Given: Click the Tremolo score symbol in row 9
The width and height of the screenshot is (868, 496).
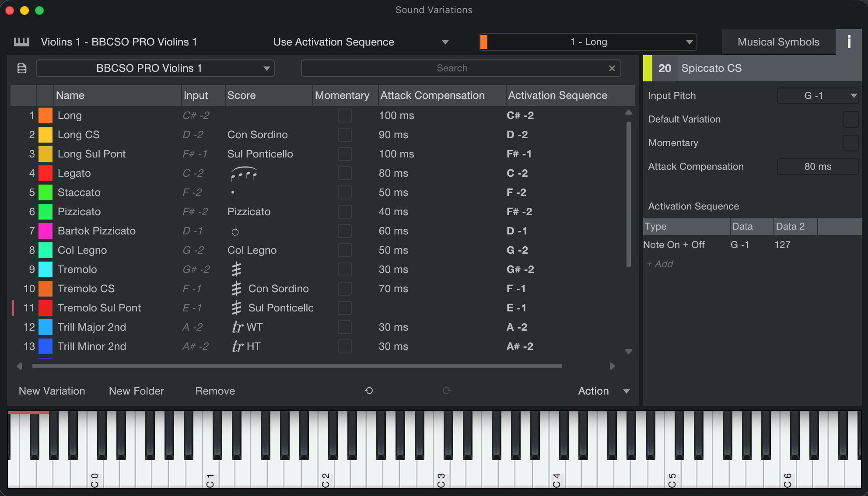Looking at the screenshot, I should tap(236, 269).
